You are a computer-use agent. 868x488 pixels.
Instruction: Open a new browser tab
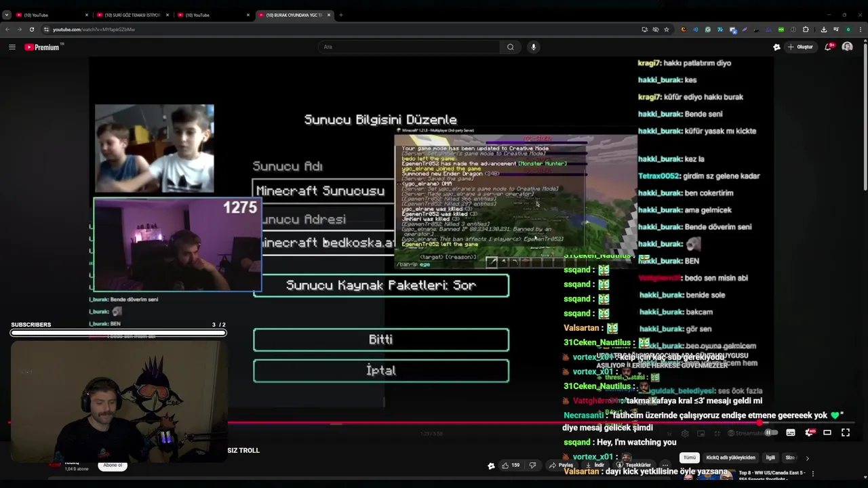pos(341,15)
